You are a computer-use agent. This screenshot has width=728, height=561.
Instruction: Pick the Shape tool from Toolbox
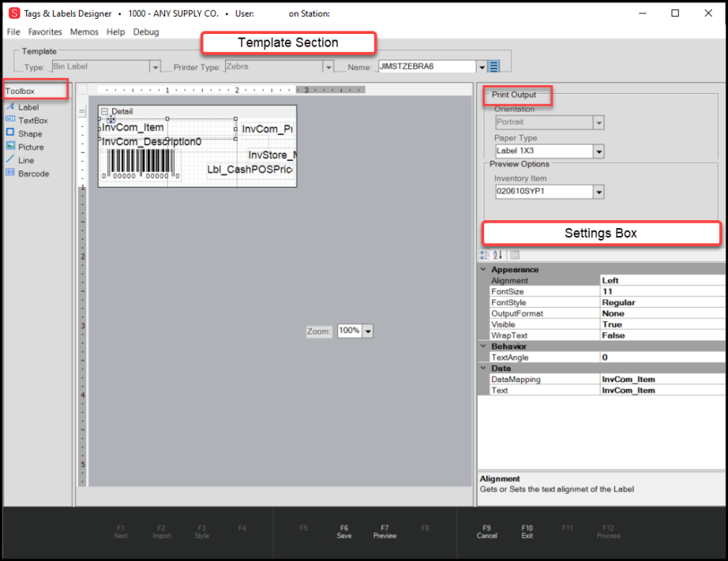click(30, 134)
